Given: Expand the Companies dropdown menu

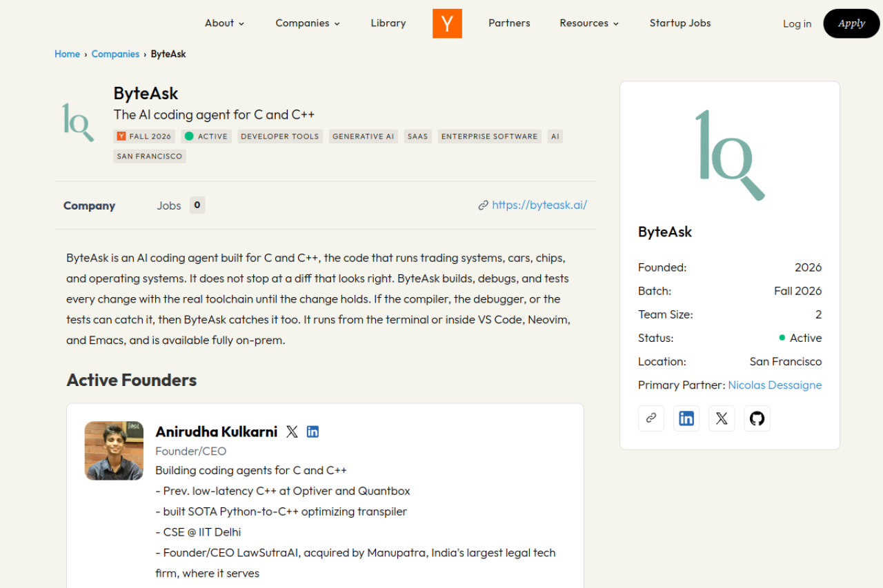Looking at the screenshot, I should click(x=308, y=23).
